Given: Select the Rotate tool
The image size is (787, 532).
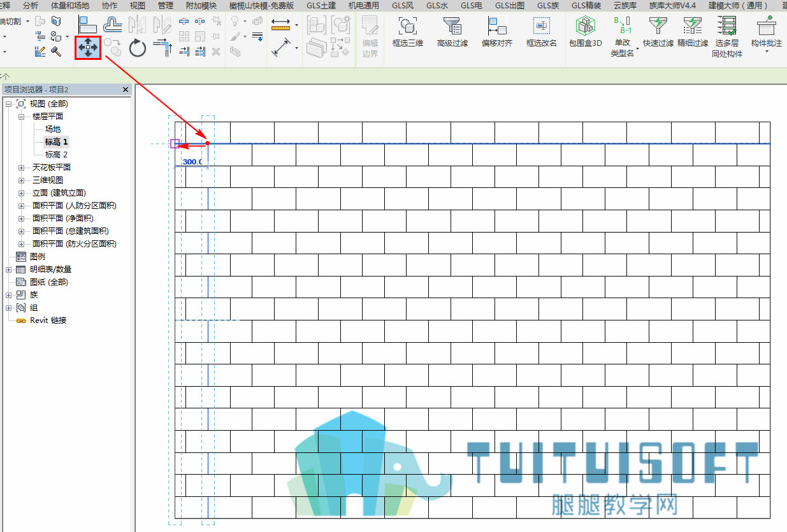Looking at the screenshot, I should point(138,48).
